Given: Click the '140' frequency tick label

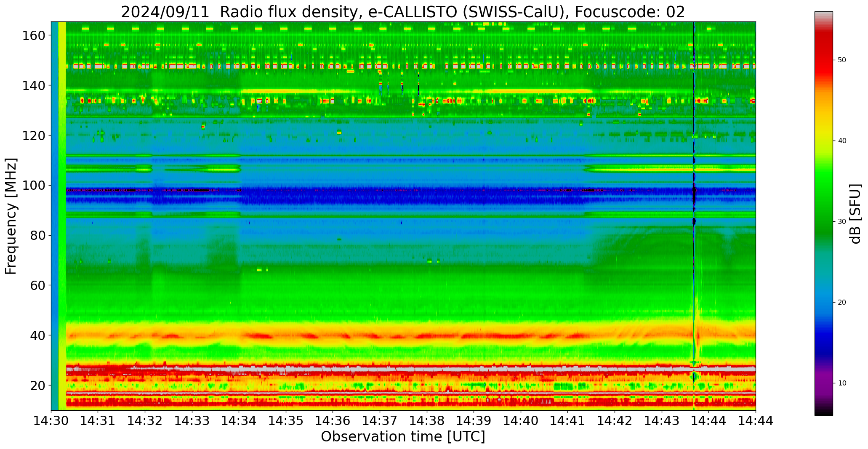Looking at the screenshot, I should tap(33, 85).
